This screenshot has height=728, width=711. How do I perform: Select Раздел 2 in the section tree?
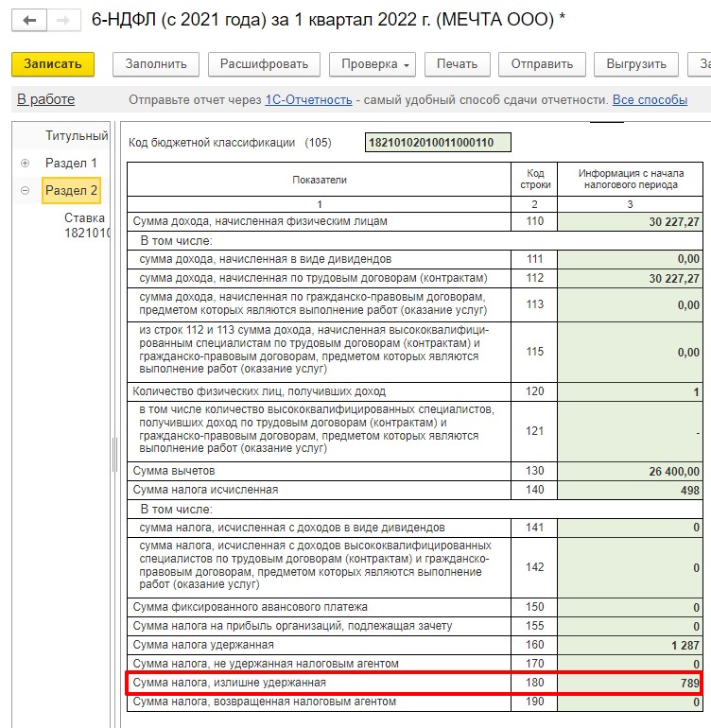71,190
